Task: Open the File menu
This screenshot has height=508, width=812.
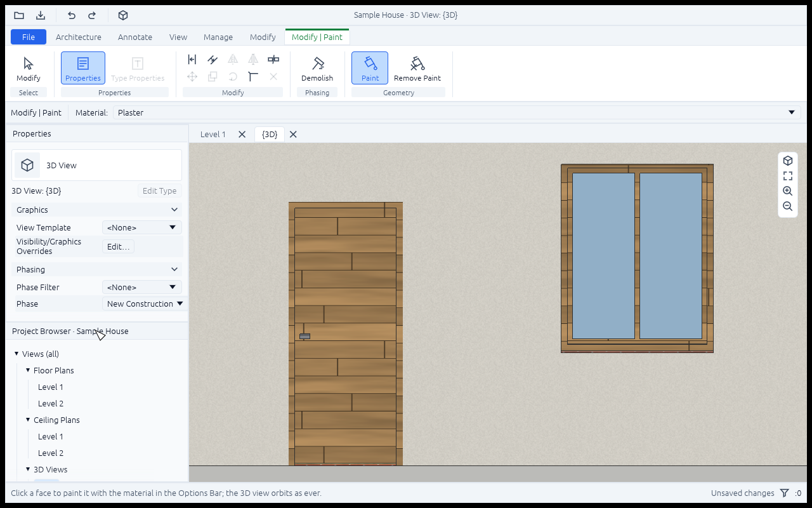Action: click(29, 37)
